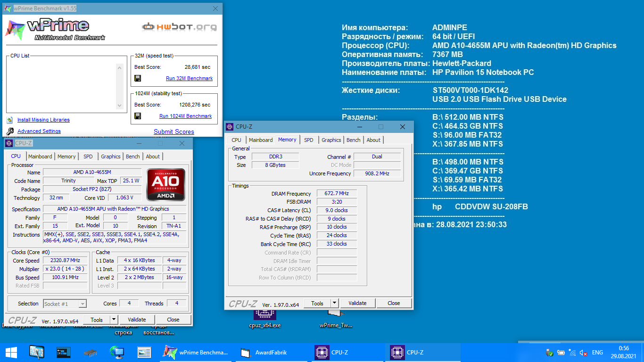
Task: Click the CPU-Z Memory window title bar icon
Action: 230,127
